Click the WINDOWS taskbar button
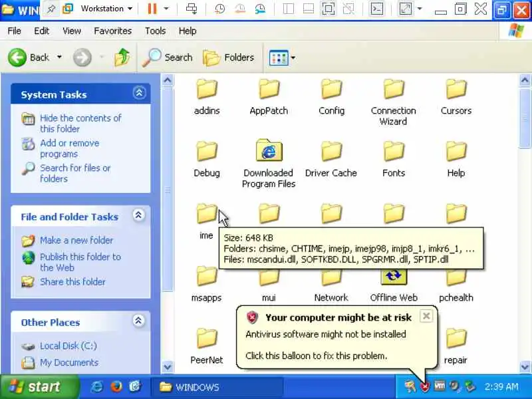Image resolution: width=532 pixels, height=399 pixels. tap(217, 387)
